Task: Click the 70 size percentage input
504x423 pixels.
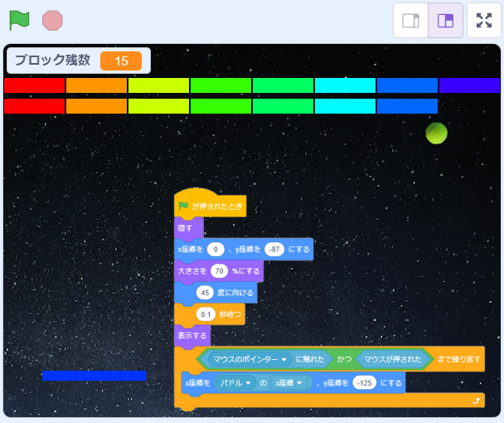Action: 219,271
